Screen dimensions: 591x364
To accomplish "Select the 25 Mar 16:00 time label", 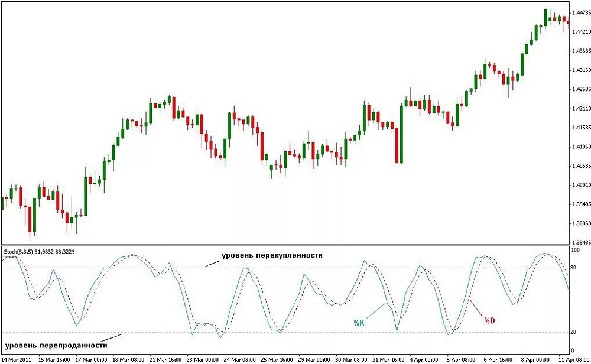I will (x=277, y=360).
